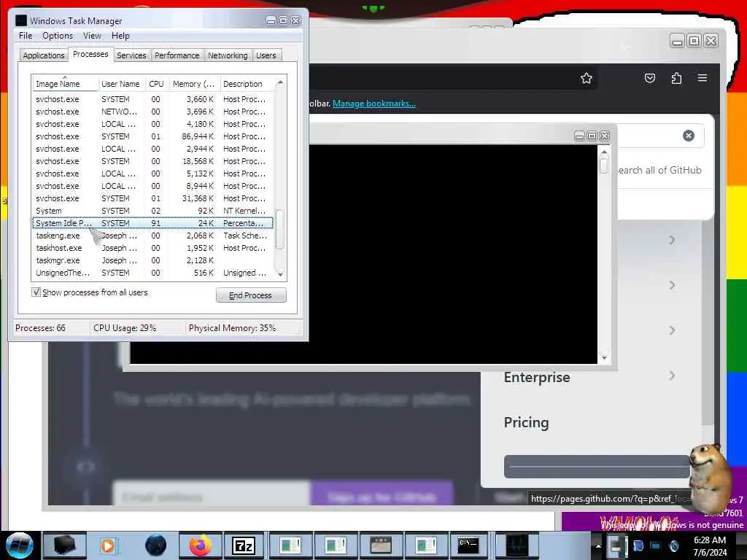747x560 pixels.
Task: Click the network icon in the system tray
Action: [x=656, y=545]
